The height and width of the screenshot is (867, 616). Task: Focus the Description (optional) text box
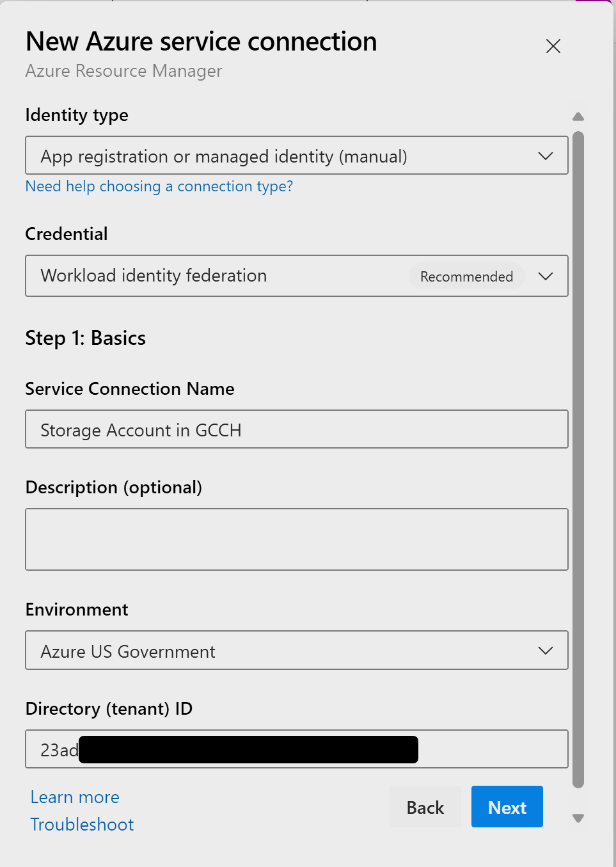pyautogui.click(x=297, y=539)
